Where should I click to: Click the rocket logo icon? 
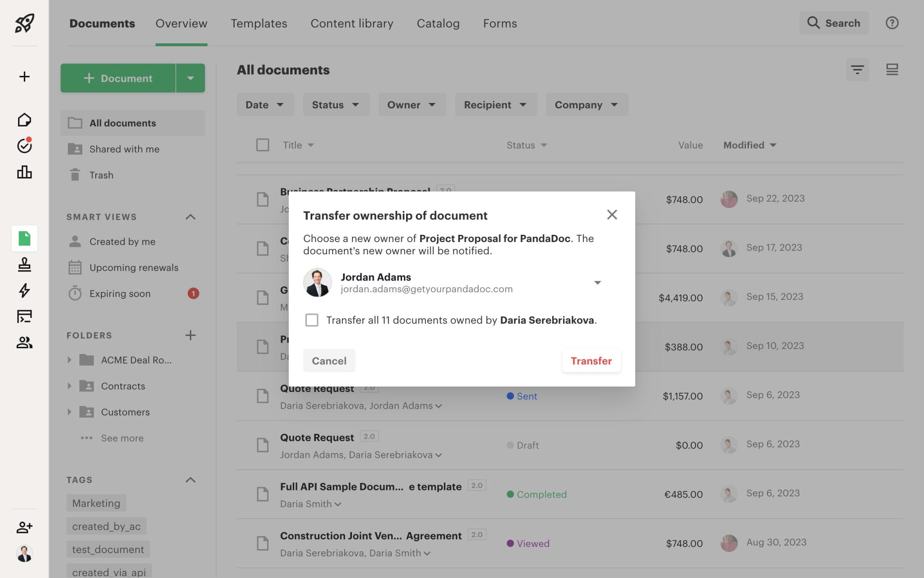click(x=24, y=23)
